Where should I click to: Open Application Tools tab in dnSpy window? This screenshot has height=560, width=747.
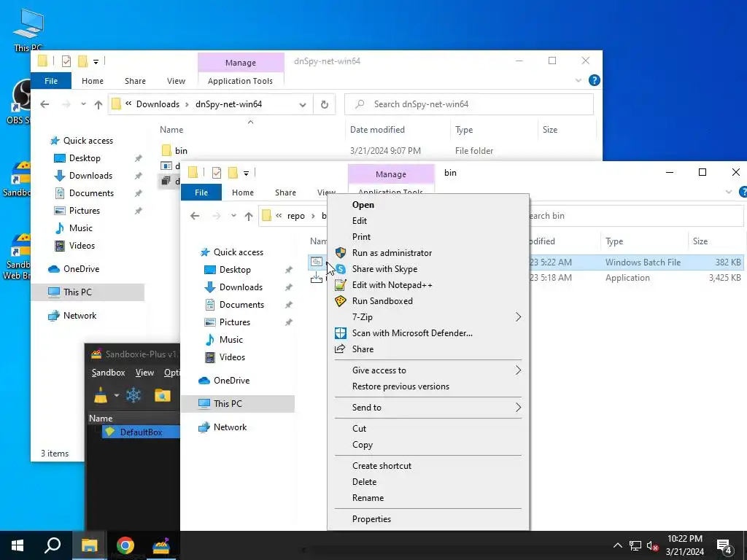(240, 81)
